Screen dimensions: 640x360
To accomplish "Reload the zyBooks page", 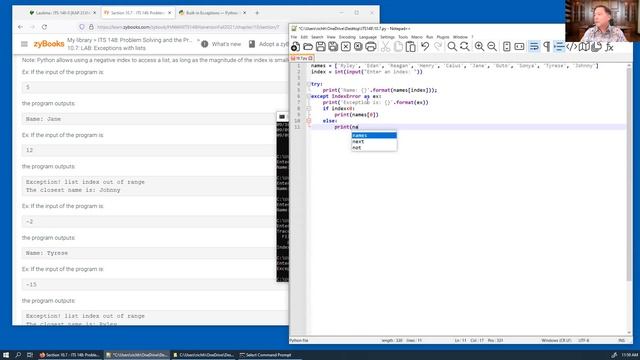I will (44, 27).
